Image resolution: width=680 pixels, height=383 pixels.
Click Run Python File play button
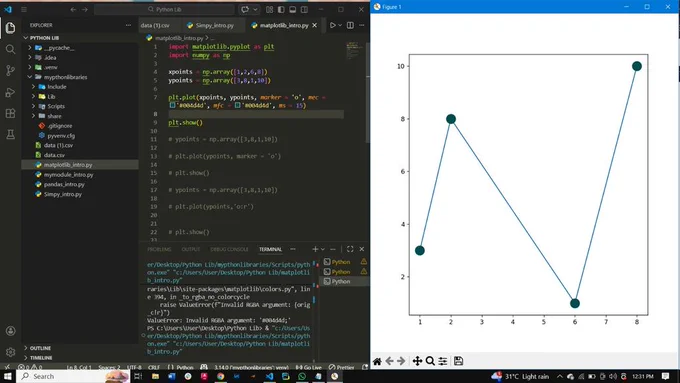(x=333, y=25)
